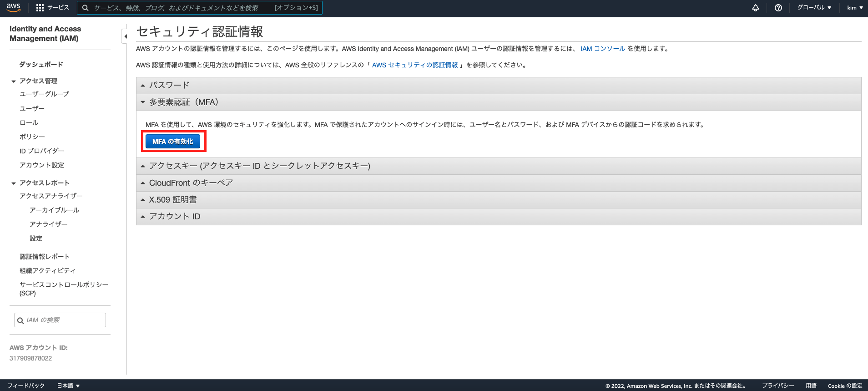Open the グローバル region dropdown

click(x=814, y=8)
